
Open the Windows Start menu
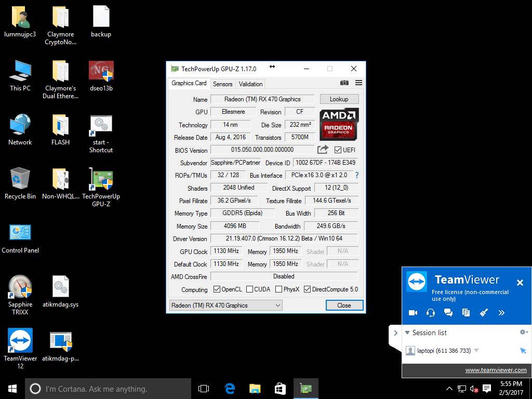click(12, 389)
